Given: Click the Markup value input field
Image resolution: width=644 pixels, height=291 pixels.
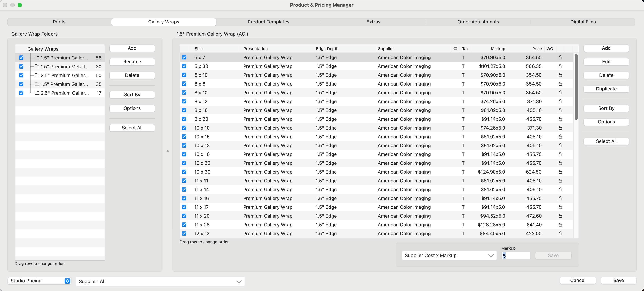Looking at the screenshot, I should [x=515, y=255].
